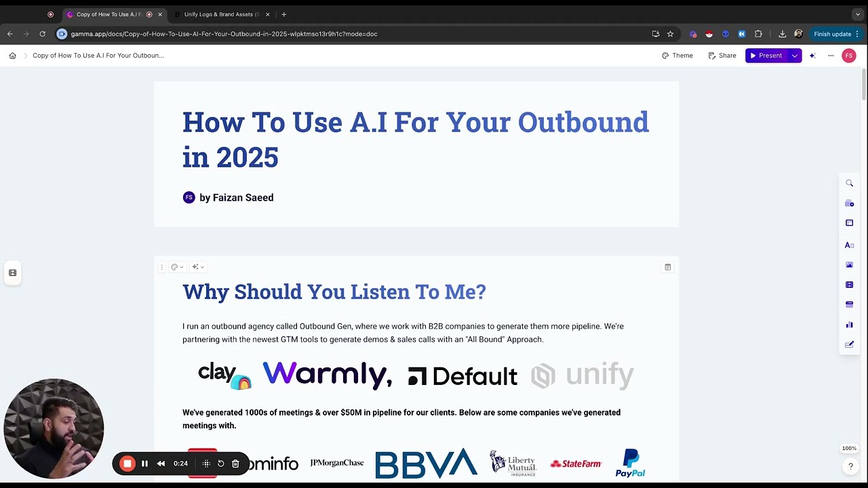The image size is (868, 488).
Task: Open the FS account avatar
Action: (x=849, y=56)
